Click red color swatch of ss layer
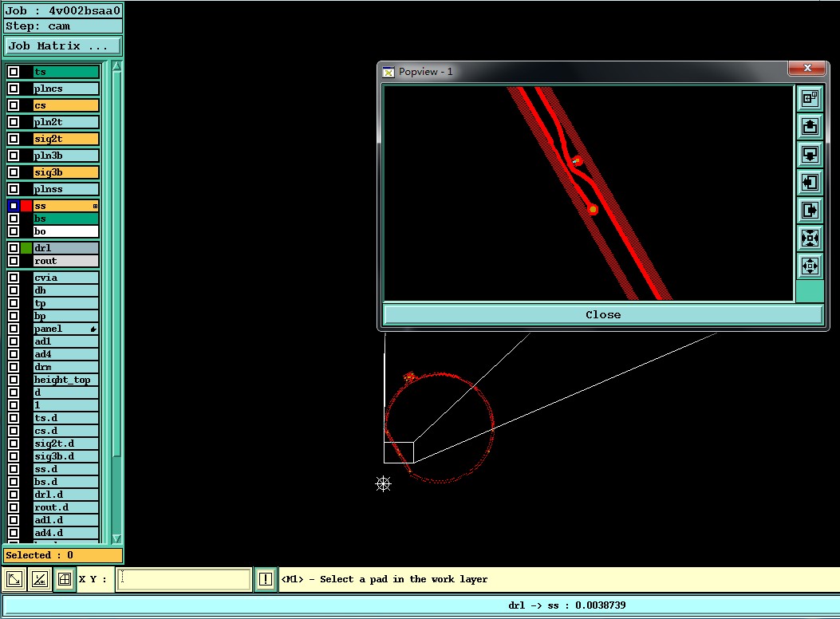840x619 pixels. click(x=26, y=206)
